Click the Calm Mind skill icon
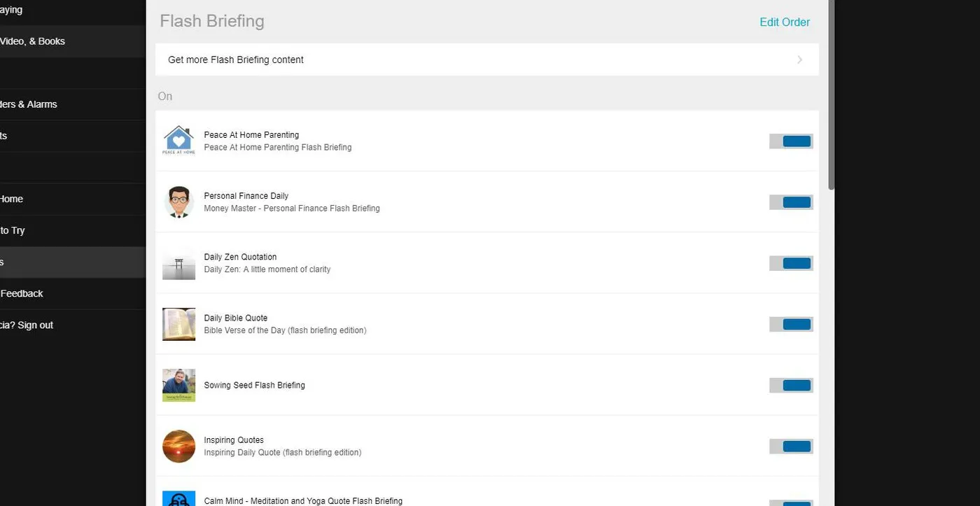This screenshot has height=506, width=980. coord(178,498)
